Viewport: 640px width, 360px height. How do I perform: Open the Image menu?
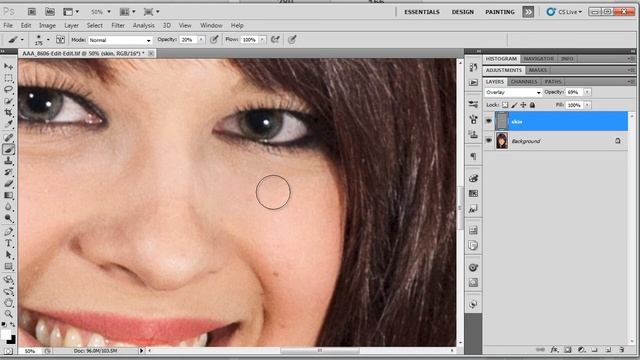47,25
